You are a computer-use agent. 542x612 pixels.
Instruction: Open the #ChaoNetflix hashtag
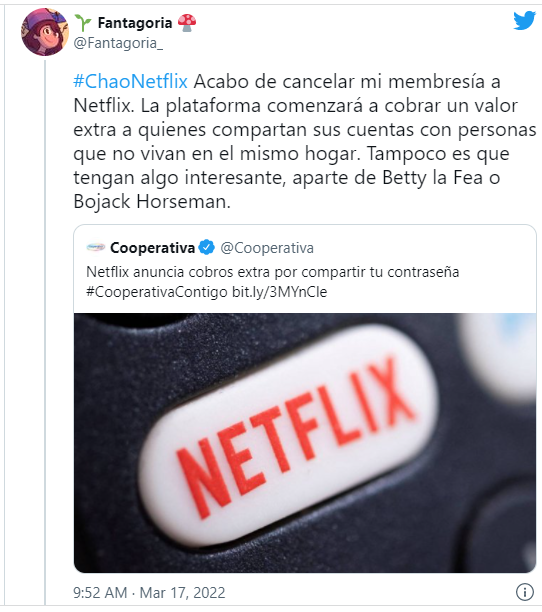130,82
